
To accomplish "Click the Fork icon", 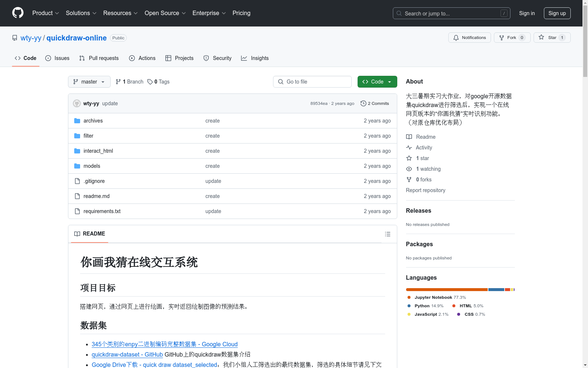I will pos(502,38).
